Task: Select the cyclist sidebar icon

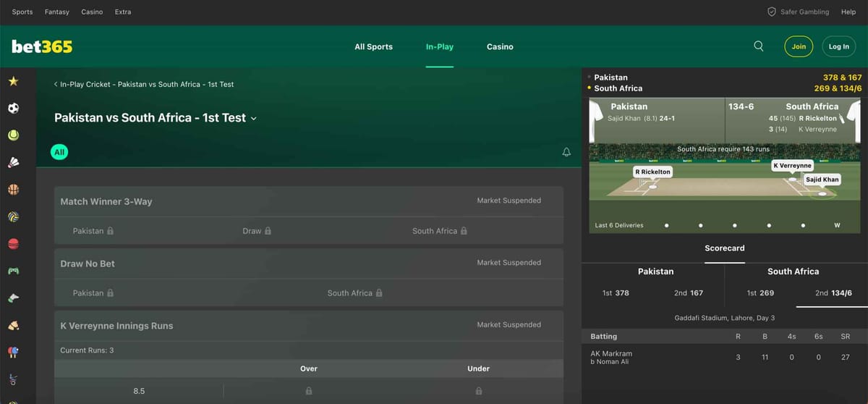Action: (13, 379)
